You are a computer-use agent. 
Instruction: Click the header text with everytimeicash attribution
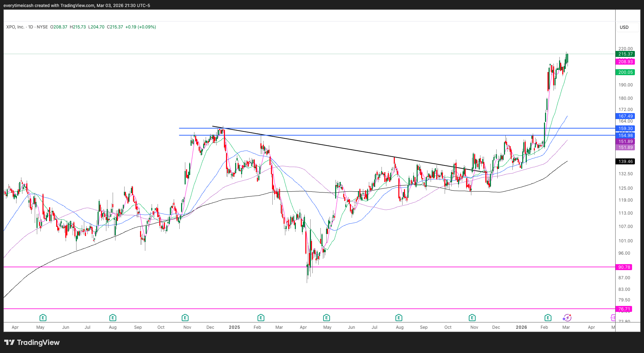tap(77, 6)
